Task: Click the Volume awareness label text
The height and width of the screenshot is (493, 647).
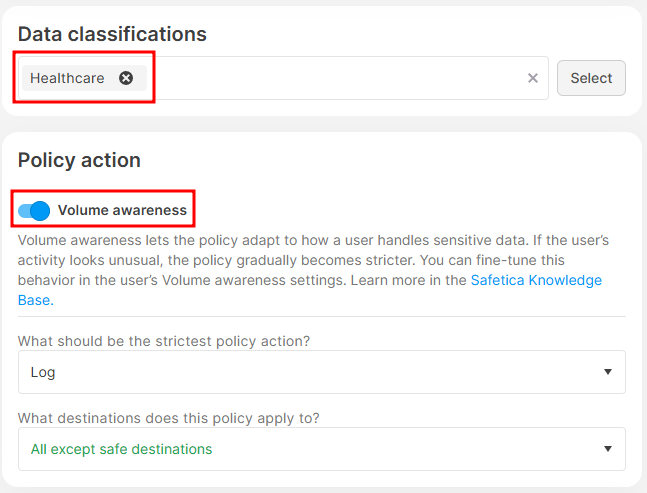Action: point(122,210)
